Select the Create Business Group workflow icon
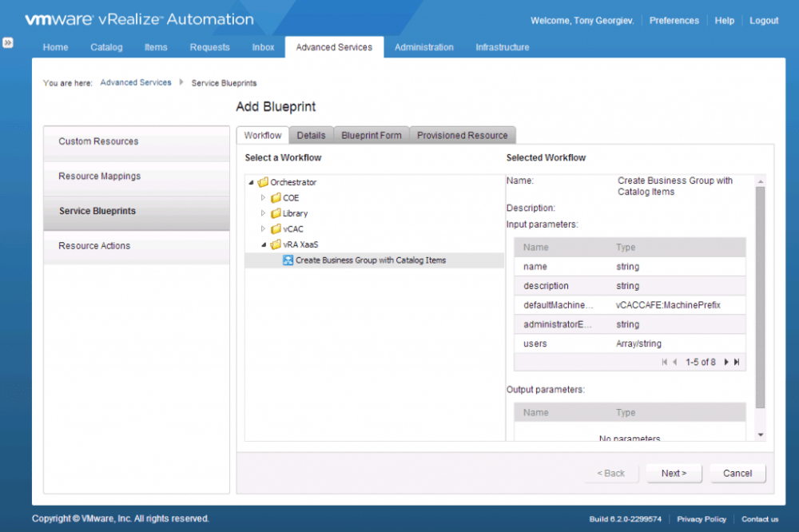The width and height of the screenshot is (799, 532). coord(288,260)
